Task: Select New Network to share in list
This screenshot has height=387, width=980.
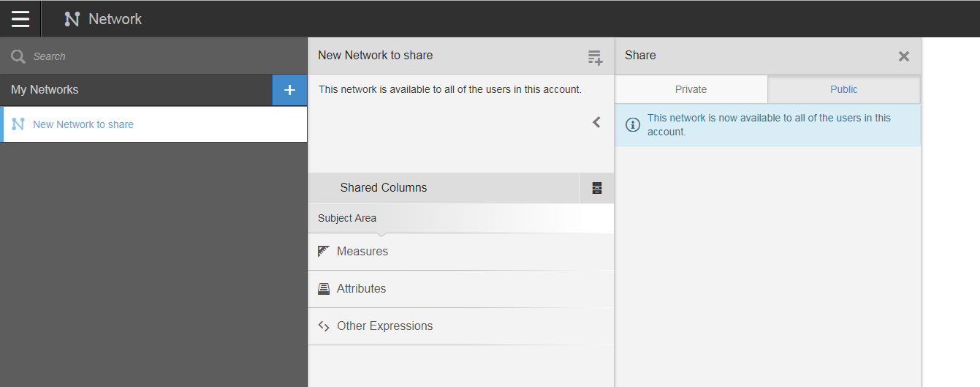Action: [x=83, y=124]
